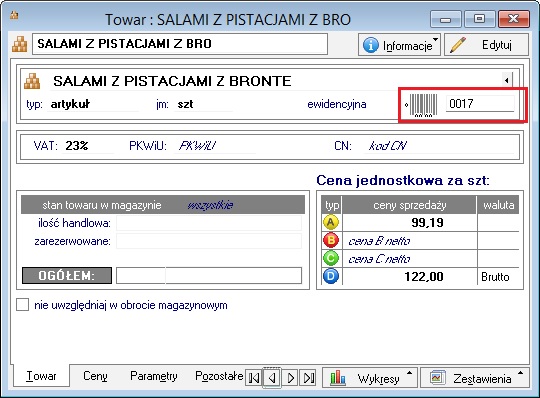Click the 'wszystkie' warehouse selector link
The width and height of the screenshot is (540, 398).
click(x=210, y=205)
